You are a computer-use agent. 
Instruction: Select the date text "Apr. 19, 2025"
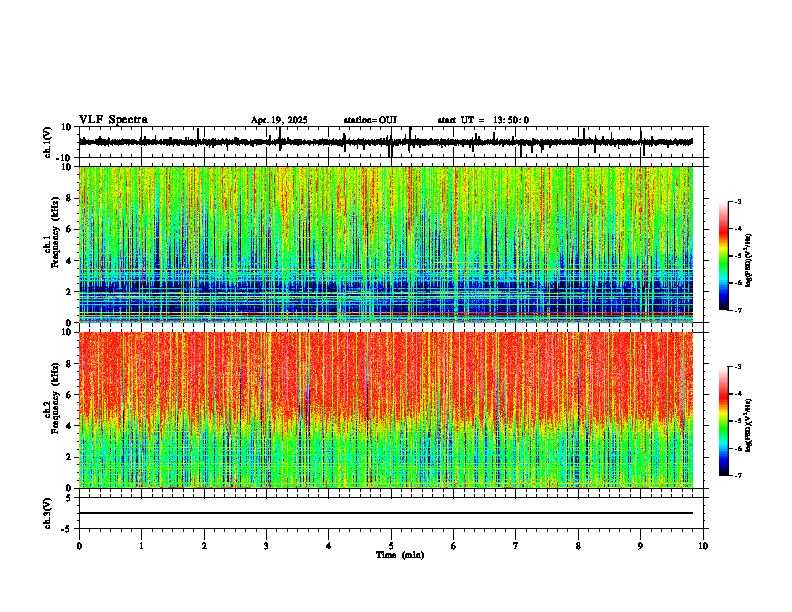(x=279, y=120)
